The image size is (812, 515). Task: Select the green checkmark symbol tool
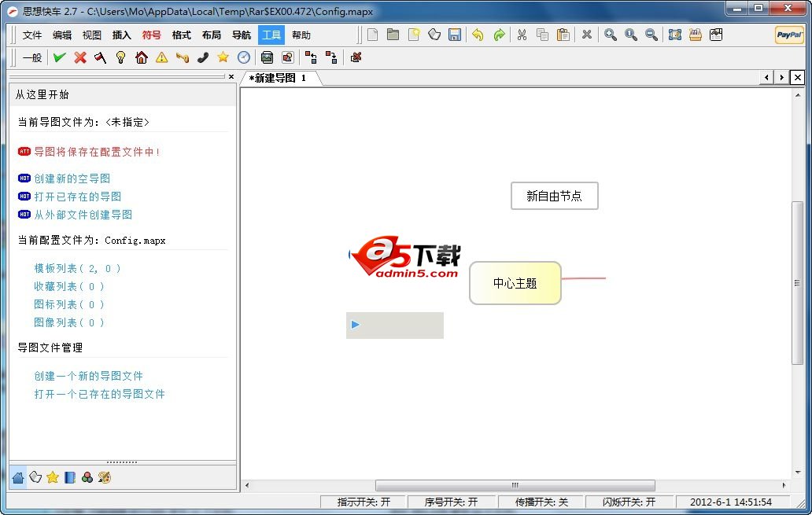pyautogui.click(x=59, y=57)
